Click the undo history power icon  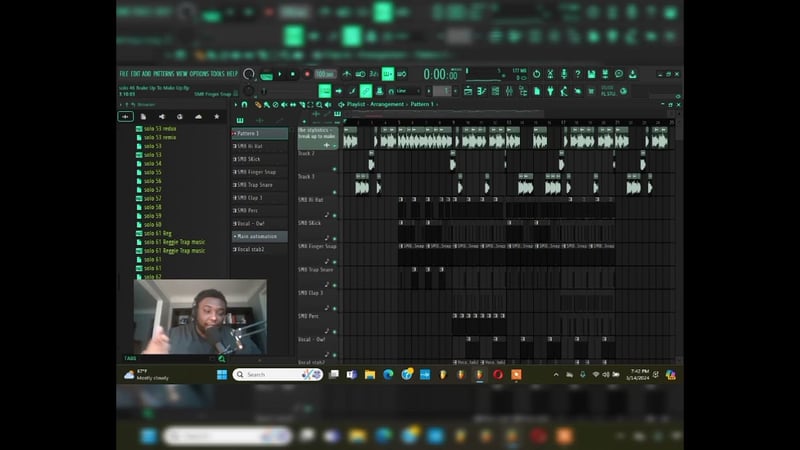coord(537,74)
